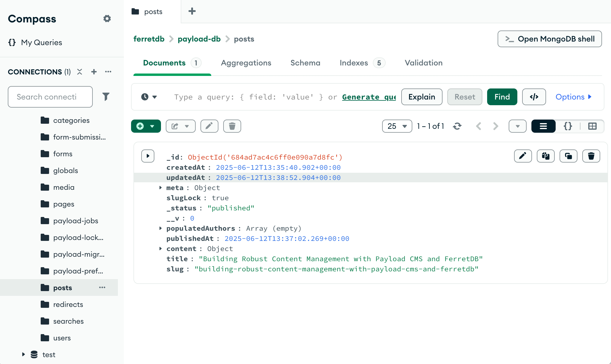611x364 pixels.
Task: Switch to the Indexes tab
Action: 354,63
